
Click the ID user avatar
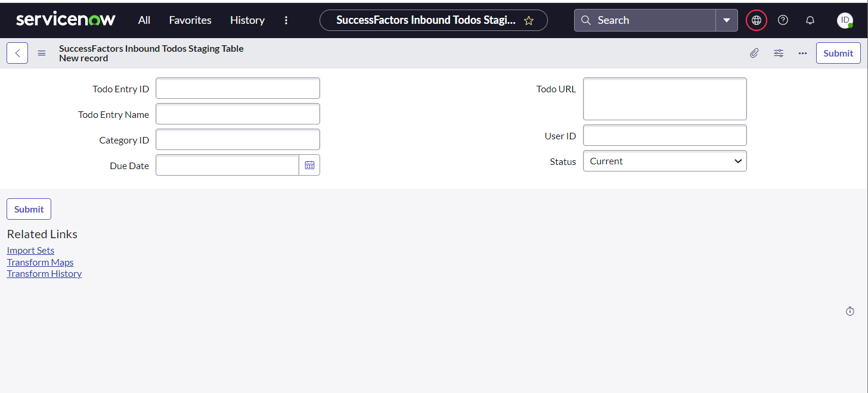[x=845, y=20]
